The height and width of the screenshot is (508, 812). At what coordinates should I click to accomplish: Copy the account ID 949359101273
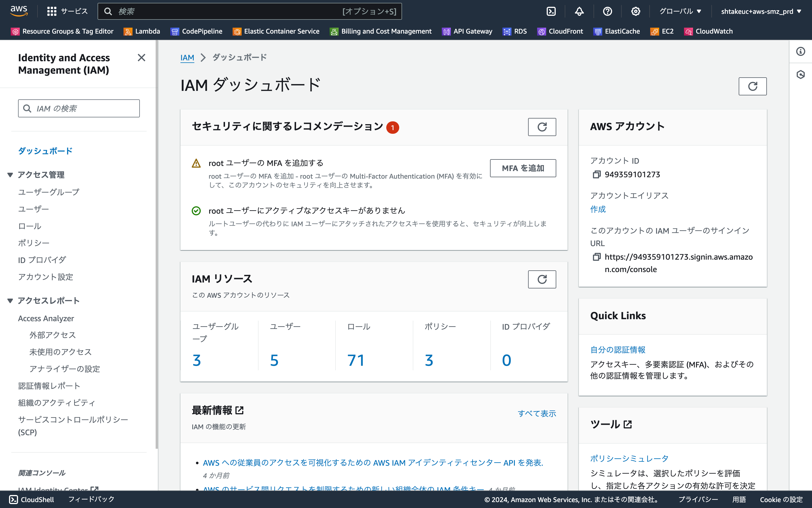point(597,174)
